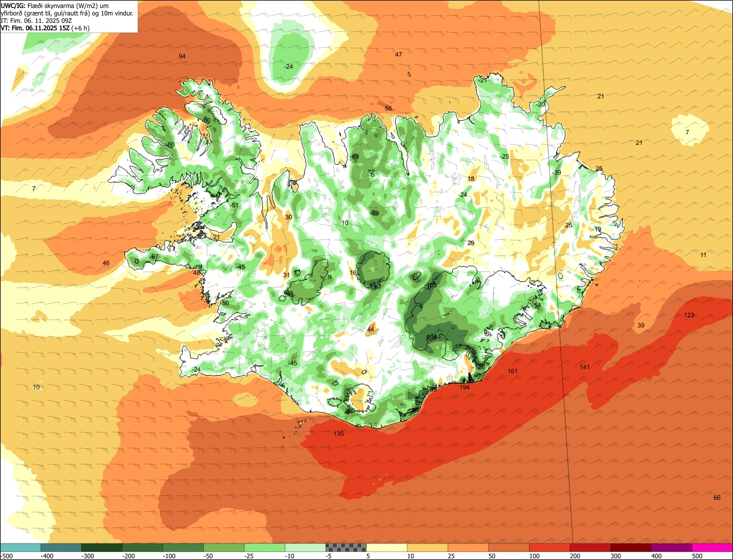Click the map value '11' east of Iceland
This screenshot has width=733, height=560.
point(703,254)
